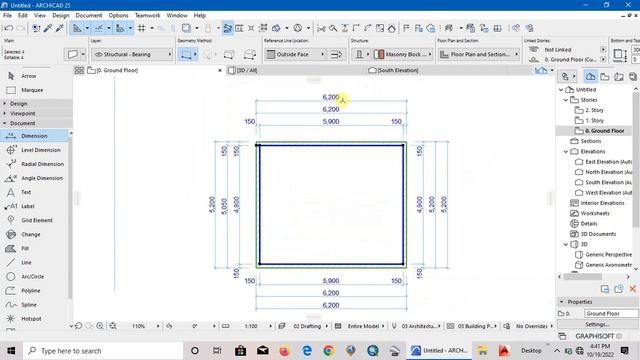640x360 pixels.
Task: Open the Design menu
Action: click(60, 15)
